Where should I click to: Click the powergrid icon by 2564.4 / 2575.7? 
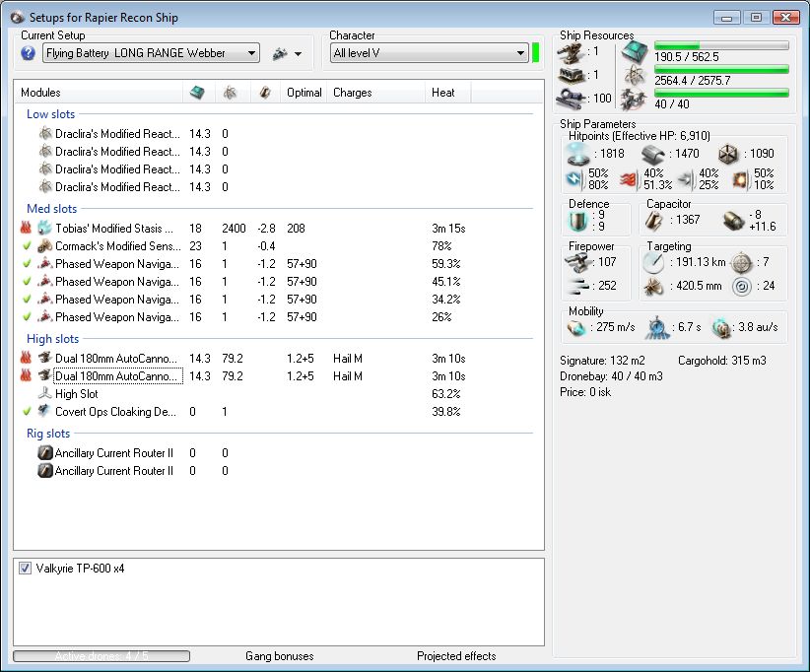(635, 76)
